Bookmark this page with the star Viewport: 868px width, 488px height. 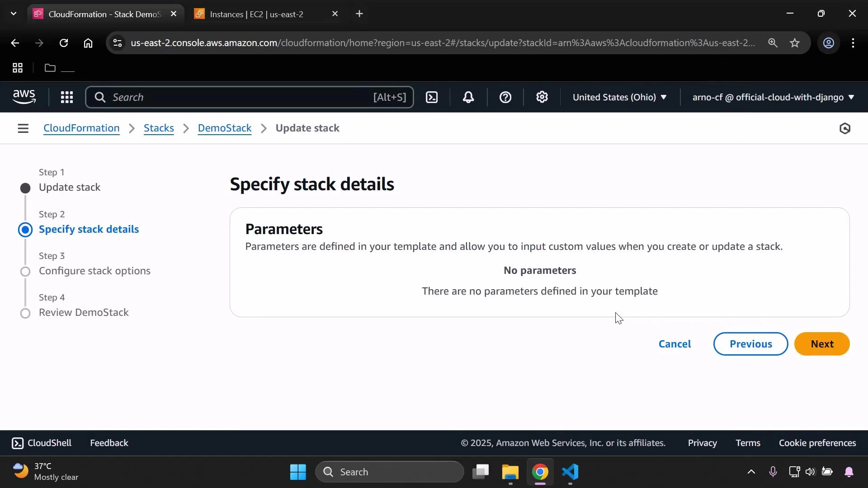point(795,43)
